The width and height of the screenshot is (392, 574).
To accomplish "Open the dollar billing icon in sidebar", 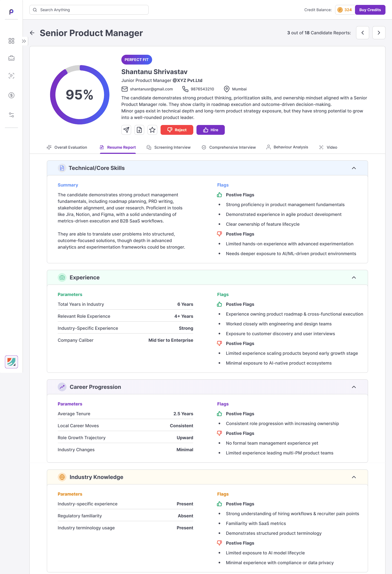I will click(11, 95).
